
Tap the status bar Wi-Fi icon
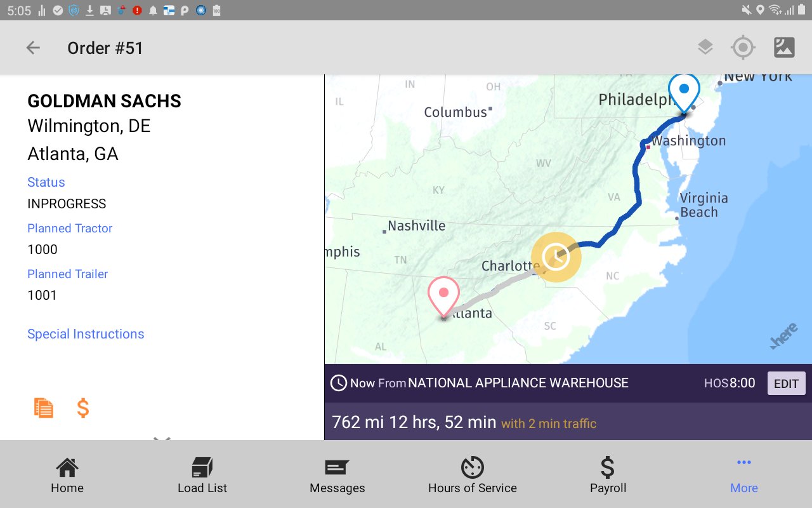pyautogui.click(x=775, y=10)
